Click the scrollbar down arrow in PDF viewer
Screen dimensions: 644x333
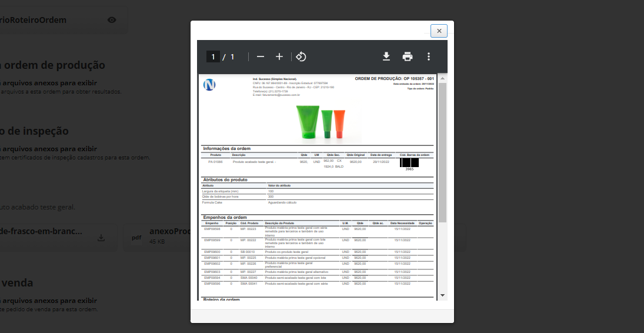coord(442,295)
